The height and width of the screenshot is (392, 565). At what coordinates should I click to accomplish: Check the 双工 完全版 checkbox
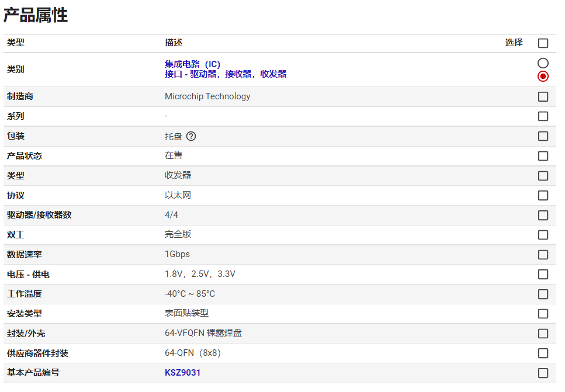tap(543, 235)
